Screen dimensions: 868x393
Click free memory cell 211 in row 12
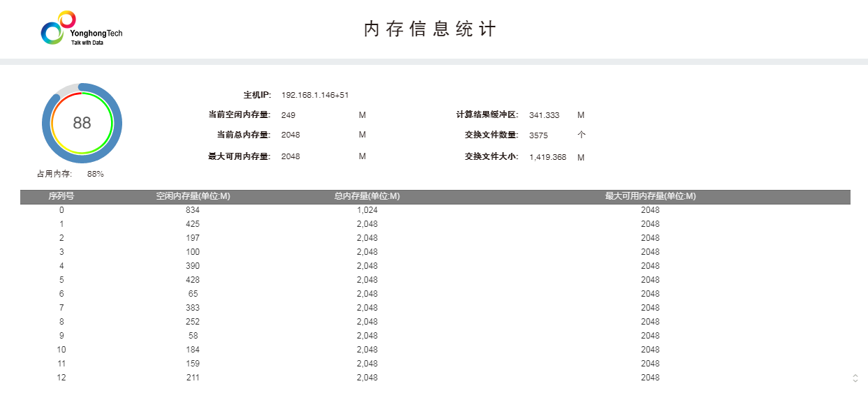point(193,378)
